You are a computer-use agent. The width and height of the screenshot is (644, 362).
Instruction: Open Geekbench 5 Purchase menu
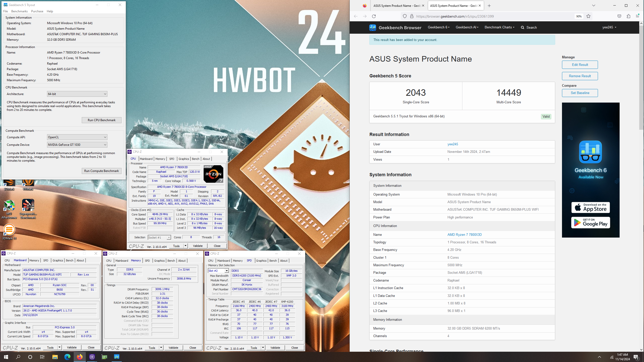pos(37,11)
